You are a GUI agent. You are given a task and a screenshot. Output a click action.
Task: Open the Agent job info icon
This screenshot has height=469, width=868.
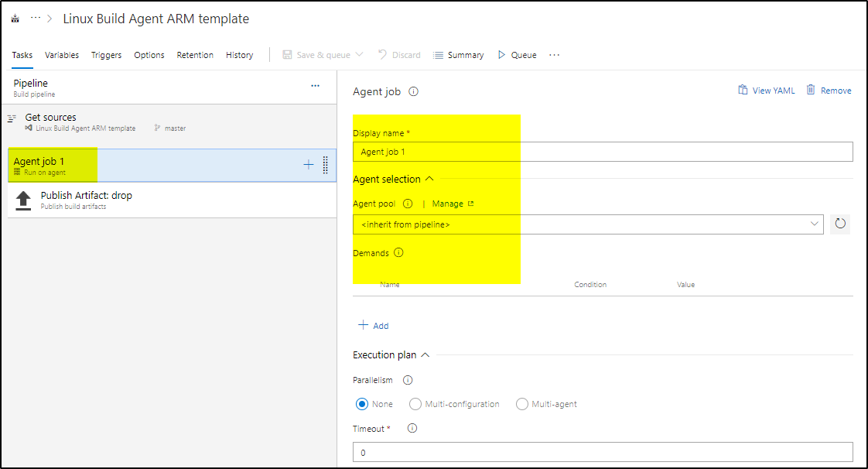414,92
